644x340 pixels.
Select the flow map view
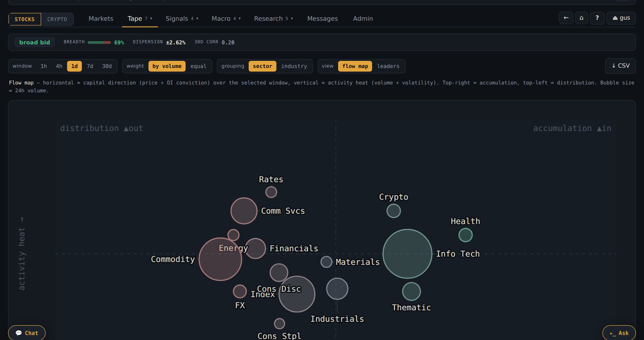(x=355, y=66)
